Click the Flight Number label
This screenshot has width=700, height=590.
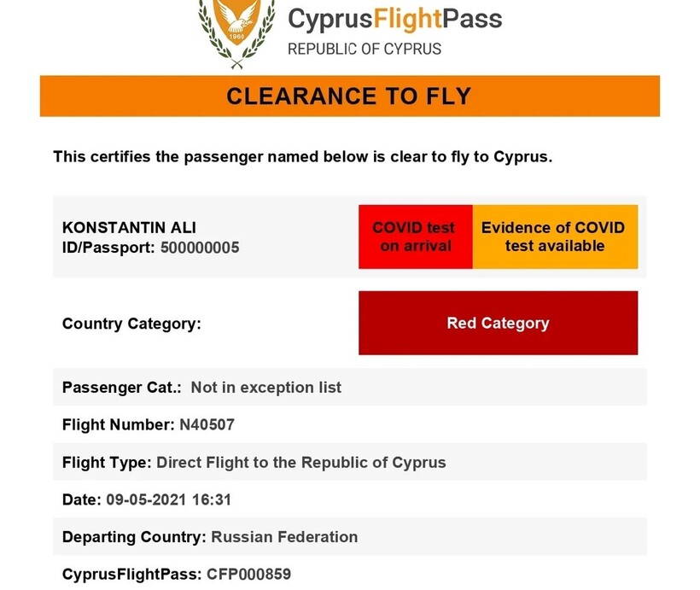click(118, 424)
